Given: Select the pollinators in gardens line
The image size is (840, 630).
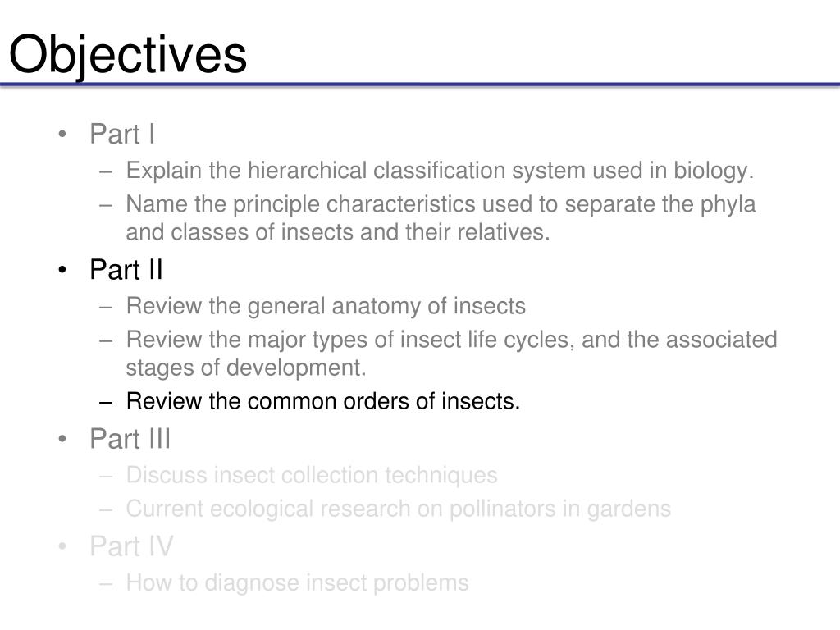Looking at the screenshot, I should coord(398,509).
